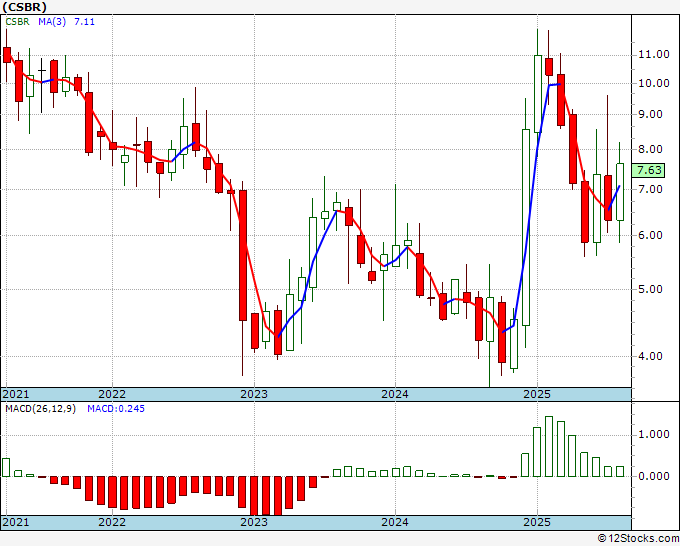Click the long red candlestick before 2023

coord(243,255)
